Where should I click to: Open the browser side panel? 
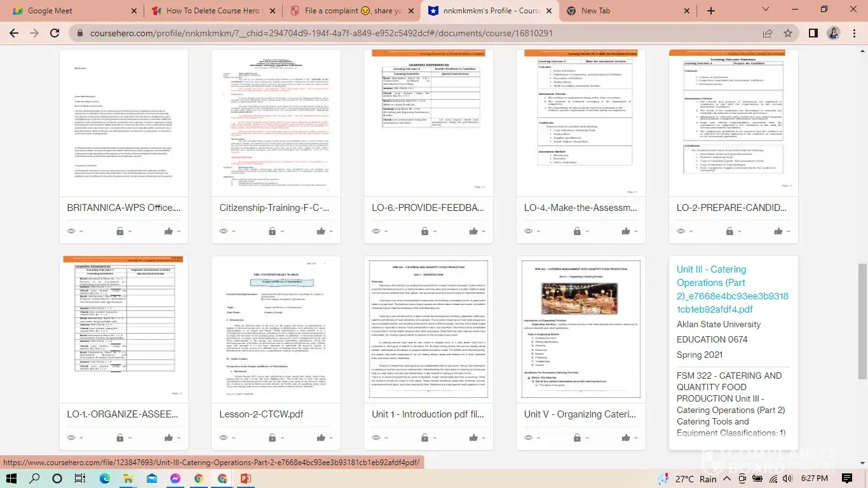pos(813,33)
